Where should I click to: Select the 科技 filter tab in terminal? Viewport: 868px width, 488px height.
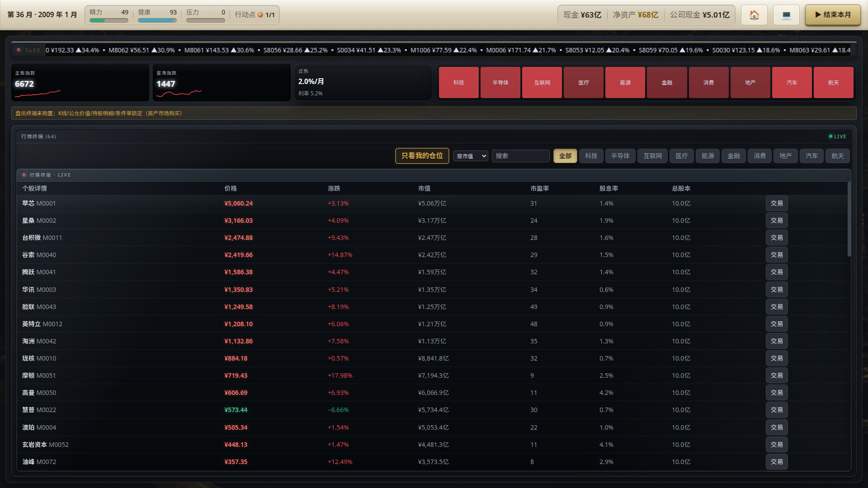pos(591,156)
